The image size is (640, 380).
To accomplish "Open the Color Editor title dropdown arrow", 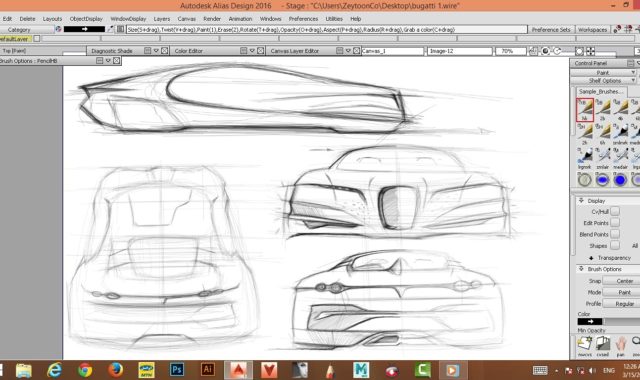I will [x=252, y=51].
